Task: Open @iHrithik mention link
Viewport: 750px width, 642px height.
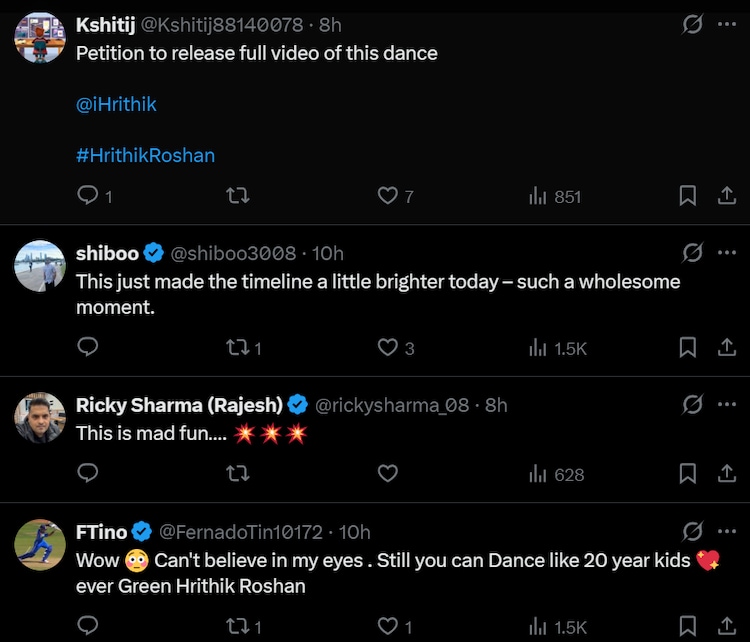Action: tap(116, 104)
